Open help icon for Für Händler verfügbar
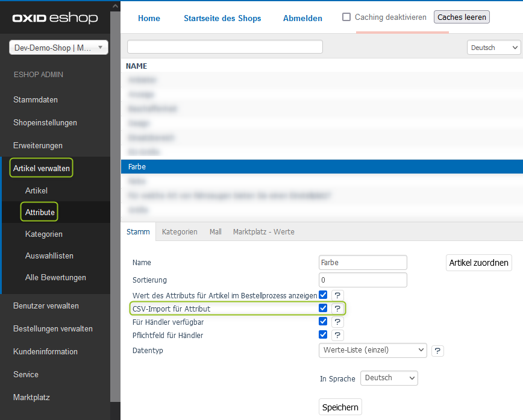Viewport: 523px width, 420px height. (337, 322)
